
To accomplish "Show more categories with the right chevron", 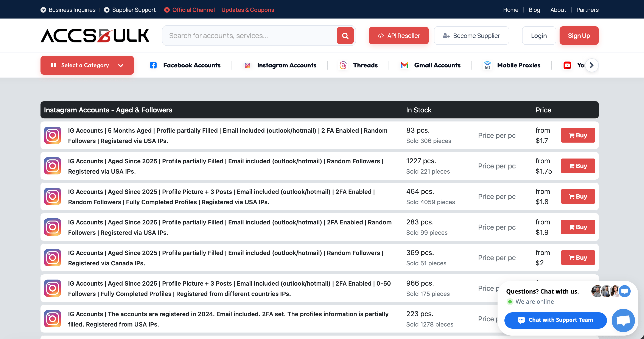I will pyautogui.click(x=591, y=65).
